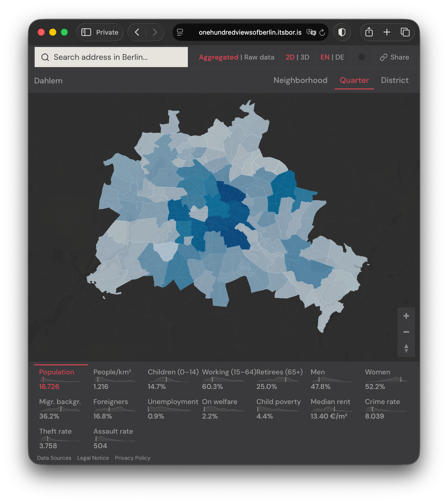Click the privacy shield icon

342,32
